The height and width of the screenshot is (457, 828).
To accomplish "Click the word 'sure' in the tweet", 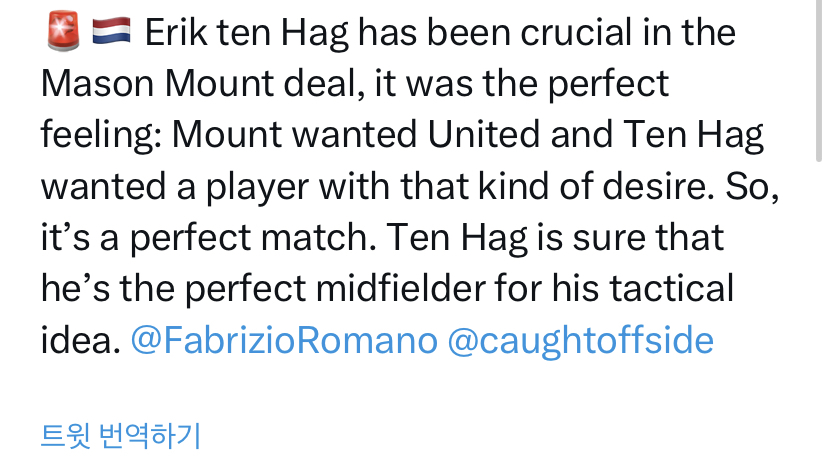I will (609, 239).
